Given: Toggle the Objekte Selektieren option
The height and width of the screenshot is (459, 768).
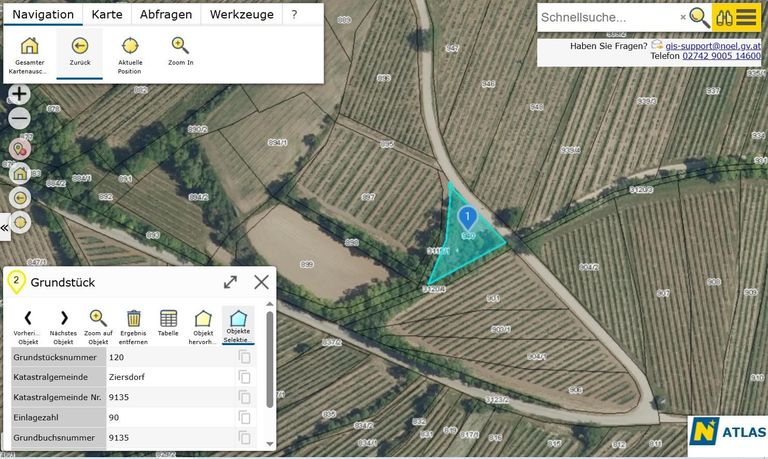Looking at the screenshot, I should pyautogui.click(x=238, y=319).
